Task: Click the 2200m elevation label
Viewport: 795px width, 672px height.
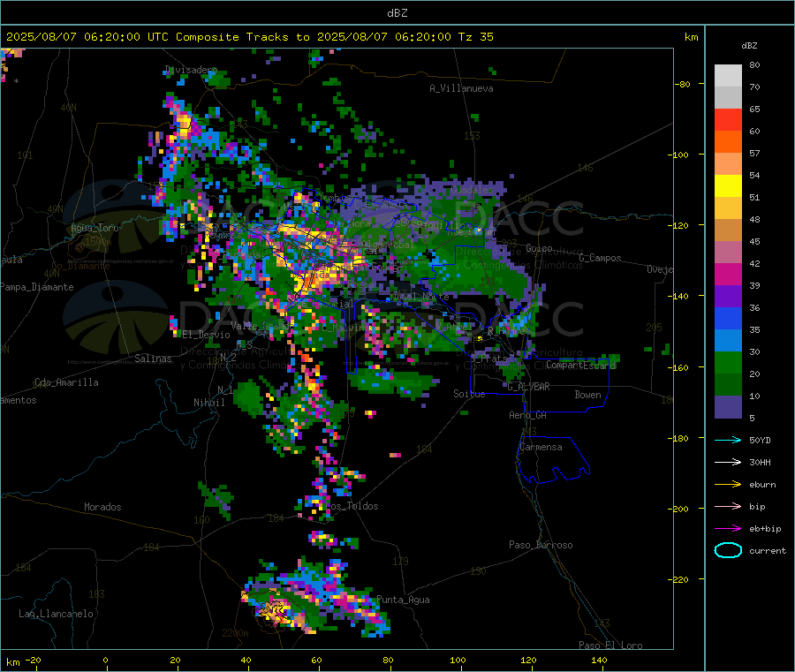Action: pos(235,633)
